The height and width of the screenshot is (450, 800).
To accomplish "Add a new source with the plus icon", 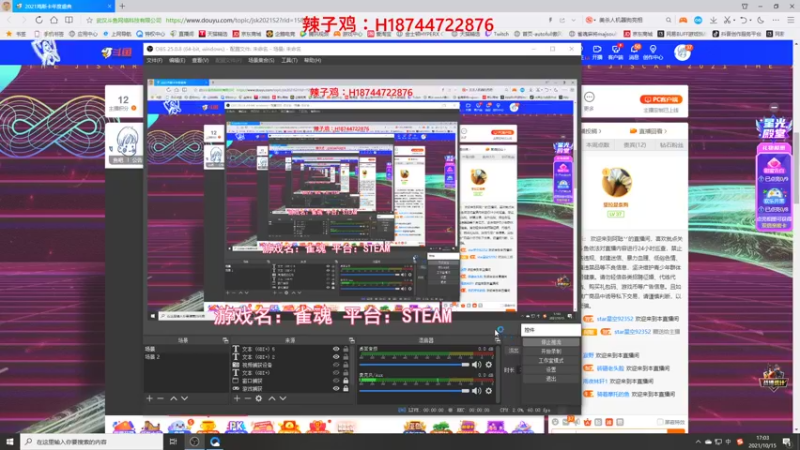I will [x=237, y=398].
